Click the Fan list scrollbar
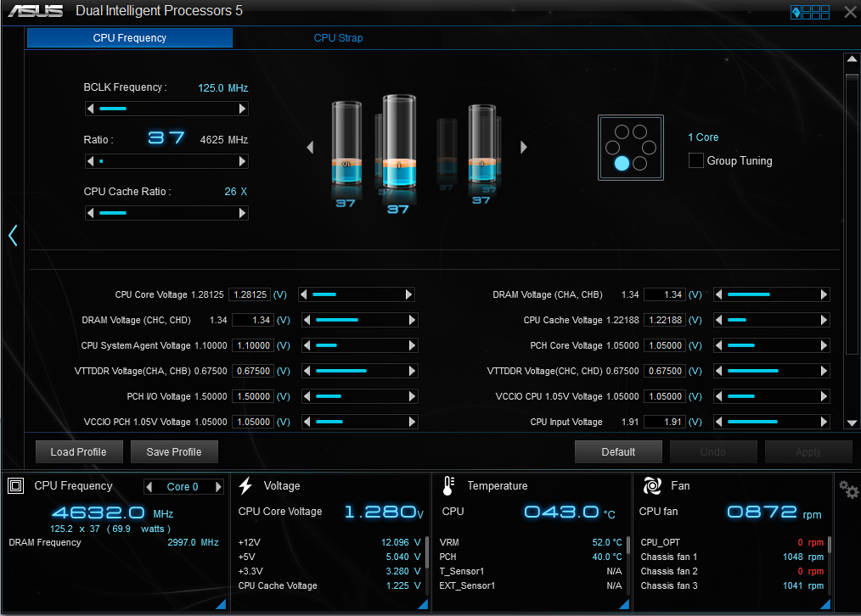 [x=829, y=565]
